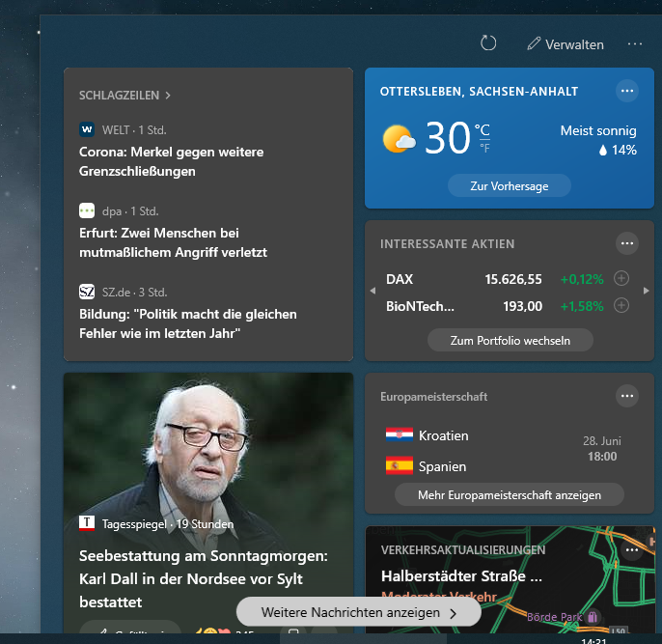The image size is (662, 644).
Task: Open Verwalten to manage interests
Action: (565, 44)
